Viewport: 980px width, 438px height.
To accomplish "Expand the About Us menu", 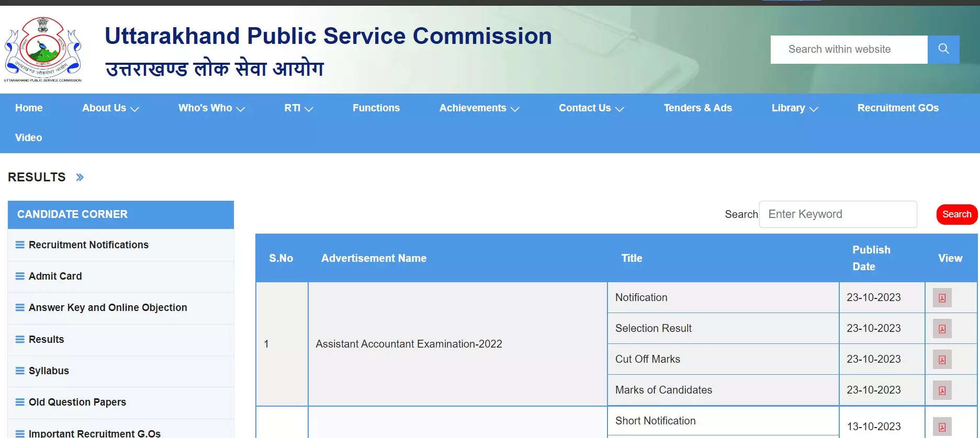I will (x=110, y=108).
